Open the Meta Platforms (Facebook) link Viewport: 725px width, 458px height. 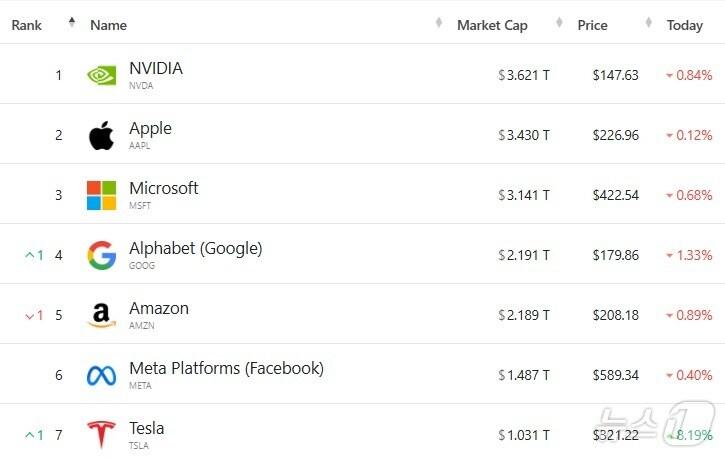pyautogui.click(x=226, y=369)
